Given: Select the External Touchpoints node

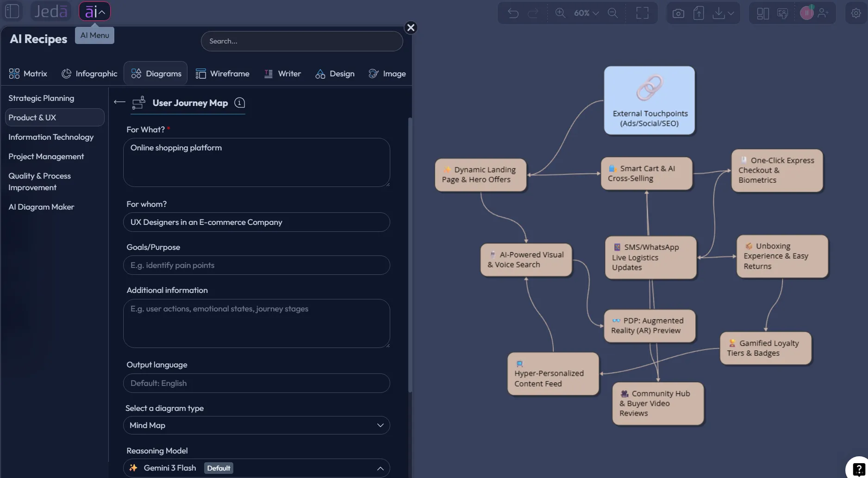Looking at the screenshot, I should [649, 100].
